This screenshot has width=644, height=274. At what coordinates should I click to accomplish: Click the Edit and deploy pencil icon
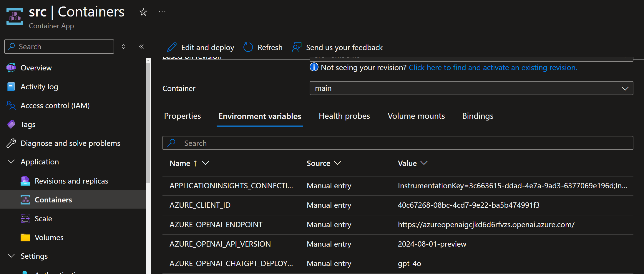(172, 47)
